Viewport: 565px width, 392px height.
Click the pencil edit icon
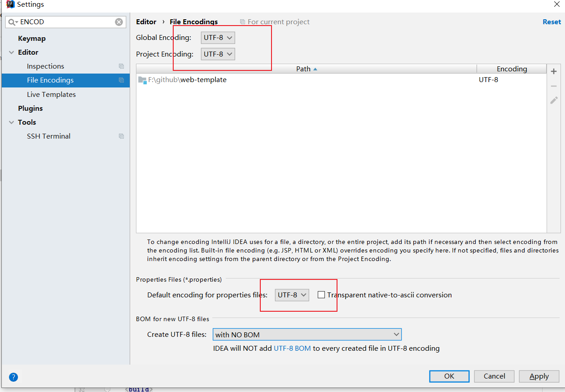[554, 100]
